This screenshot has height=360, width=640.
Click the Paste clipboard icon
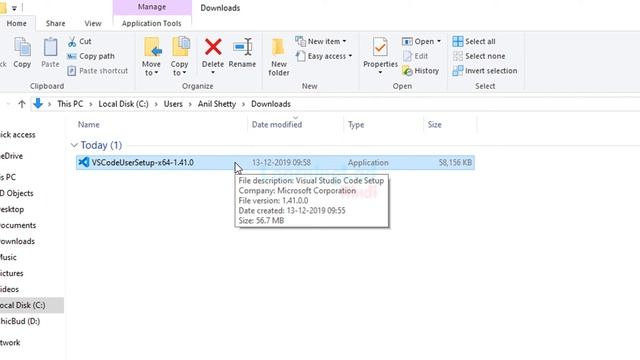50,48
